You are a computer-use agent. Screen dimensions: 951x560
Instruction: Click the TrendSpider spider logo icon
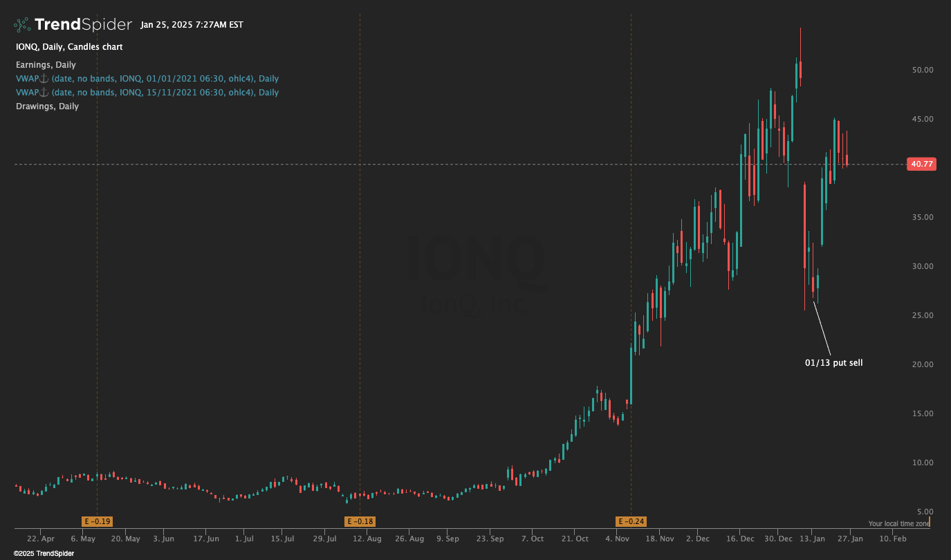point(22,25)
